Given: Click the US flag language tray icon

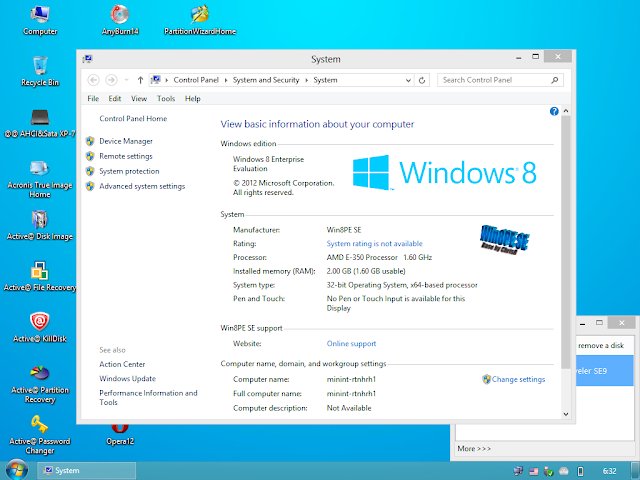Looking at the screenshot, I should click(x=533, y=471).
